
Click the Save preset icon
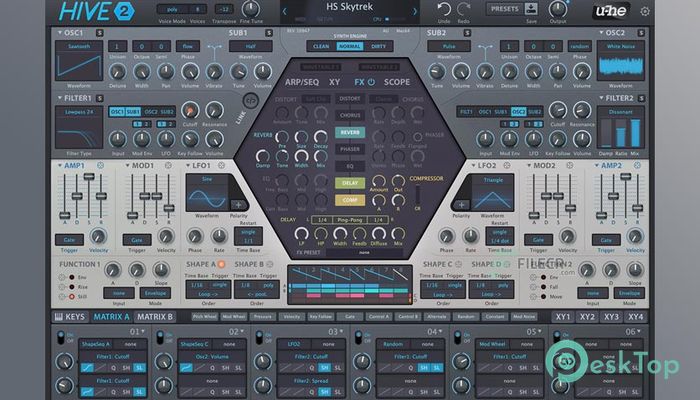pyautogui.click(x=531, y=8)
